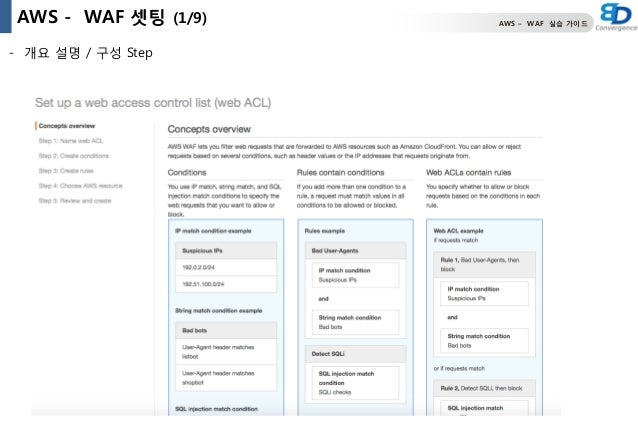638x442 pixels.
Task: Click String match condition box in Web ACL example
Action: pos(484,341)
